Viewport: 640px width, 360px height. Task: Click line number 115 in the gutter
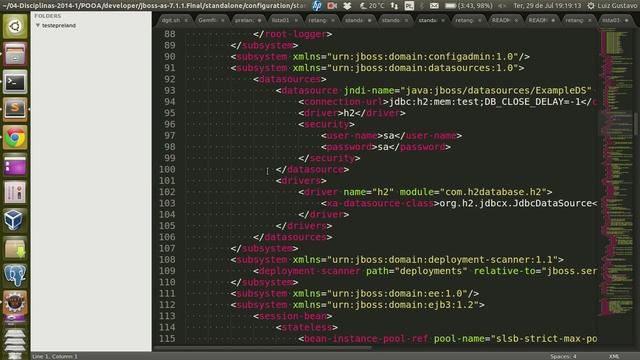(167, 339)
